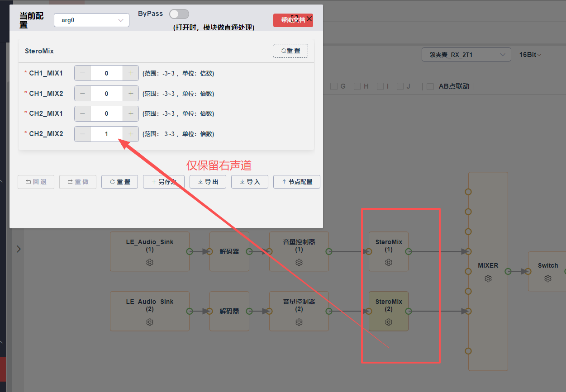Increase the CH2_MIX1 value with plus
This screenshot has width=566, height=392.
click(x=131, y=113)
